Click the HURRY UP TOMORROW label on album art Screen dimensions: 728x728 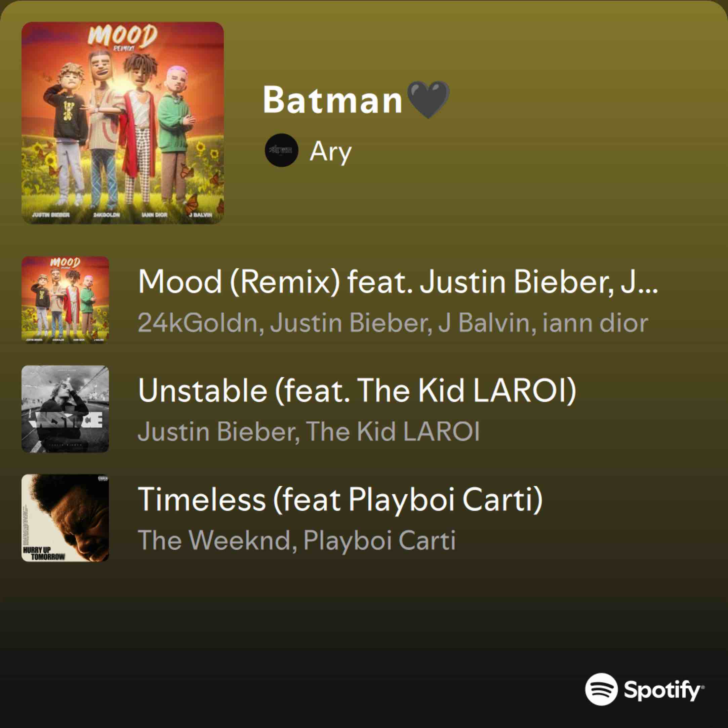[44, 553]
